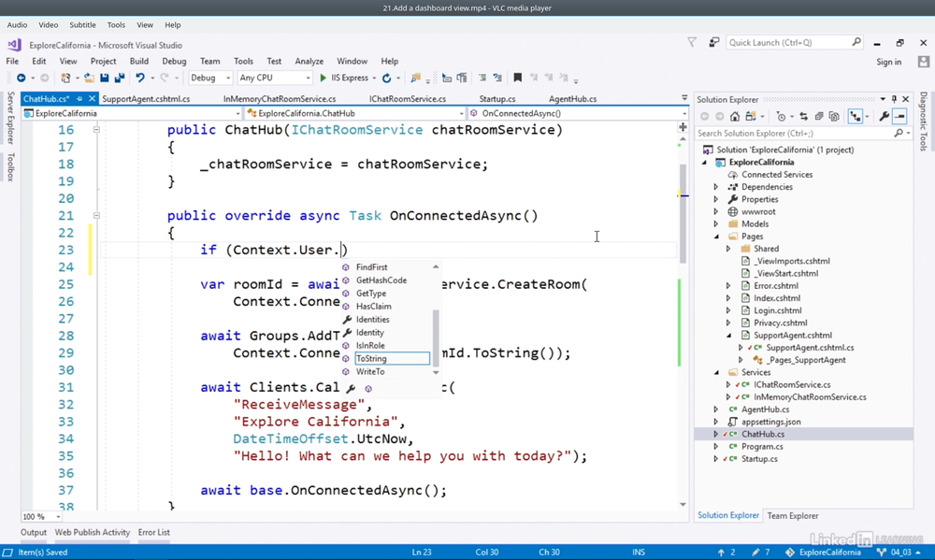Expand the Dependencies node in Solution Explorer
Image resolution: width=935 pixels, height=560 pixels.
pos(716,187)
